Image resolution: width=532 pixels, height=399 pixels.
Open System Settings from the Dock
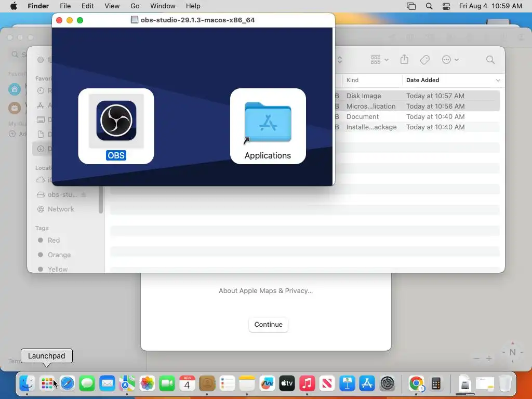pos(387,383)
